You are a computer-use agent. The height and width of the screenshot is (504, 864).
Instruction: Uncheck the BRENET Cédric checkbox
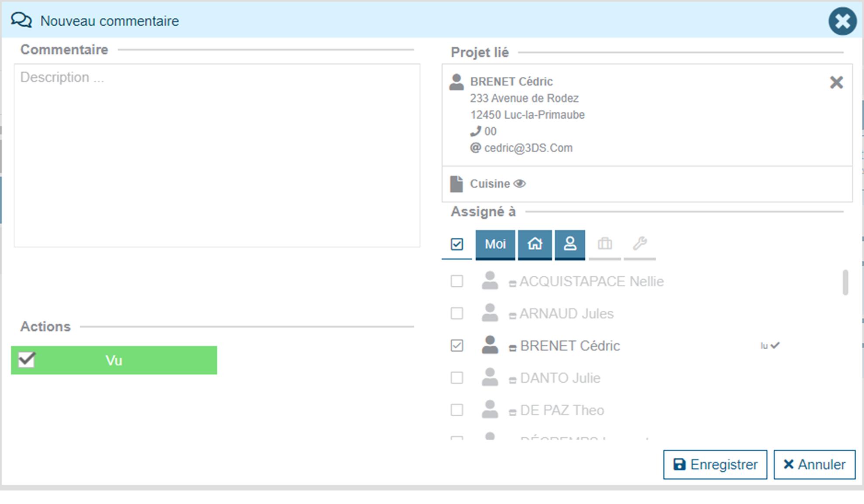pos(456,346)
